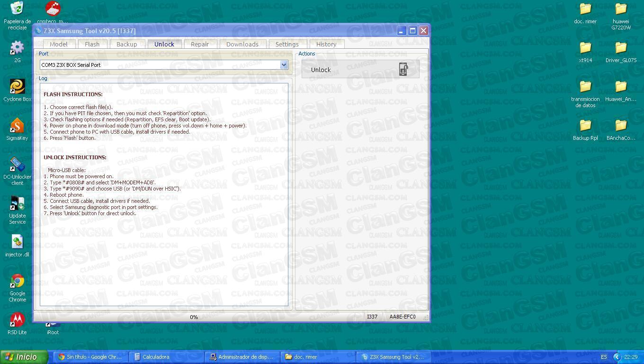
Task: Switch to doc. rimer taskbar window
Action: [318, 357]
